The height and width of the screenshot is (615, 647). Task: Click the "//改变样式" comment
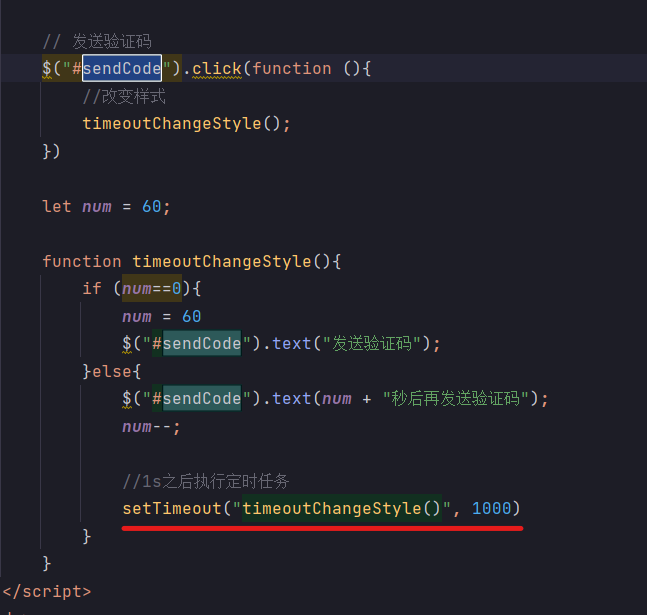coord(124,97)
